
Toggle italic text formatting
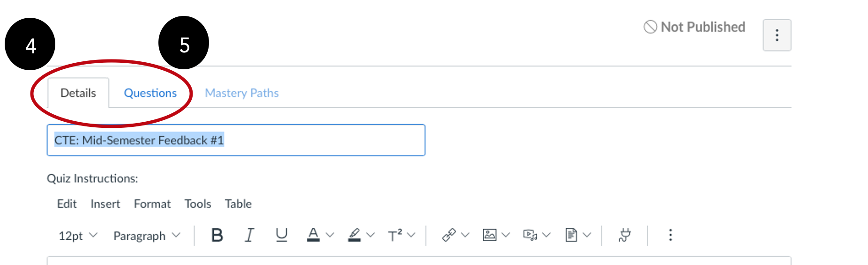(249, 235)
